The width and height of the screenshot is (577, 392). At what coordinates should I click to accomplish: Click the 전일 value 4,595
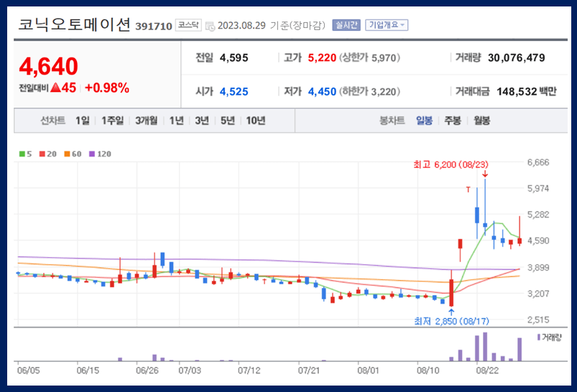[234, 57]
